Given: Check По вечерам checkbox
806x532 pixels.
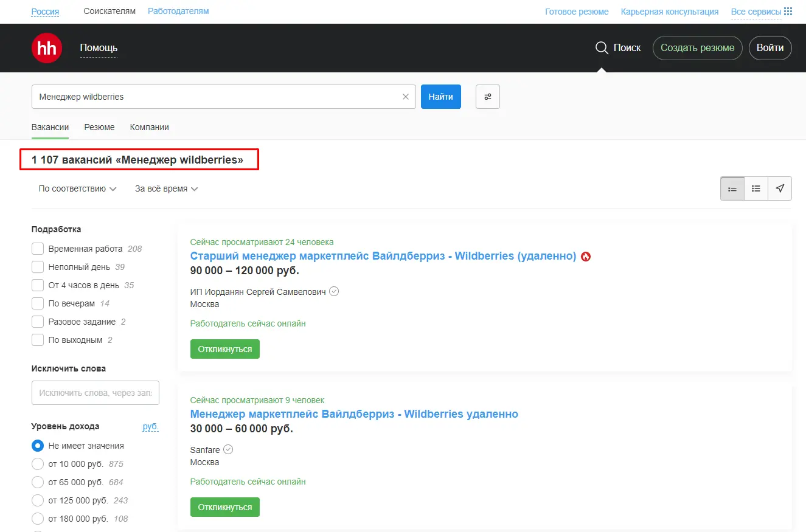Looking at the screenshot, I should click(38, 303).
